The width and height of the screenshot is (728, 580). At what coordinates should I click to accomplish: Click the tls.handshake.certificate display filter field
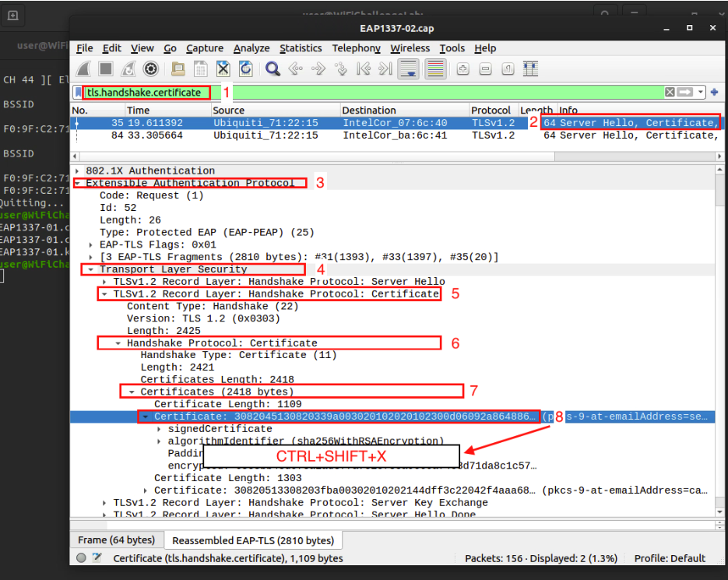374,93
